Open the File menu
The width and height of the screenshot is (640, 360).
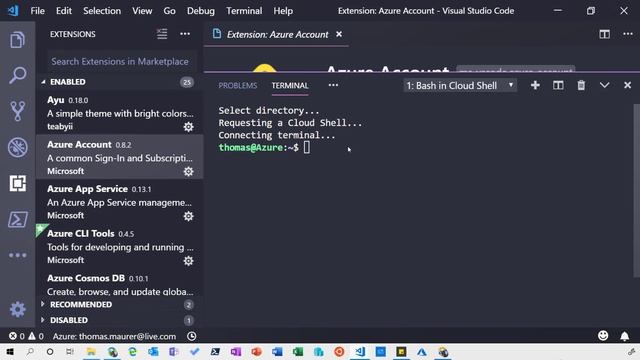pyautogui.click(x=38, y=11)
